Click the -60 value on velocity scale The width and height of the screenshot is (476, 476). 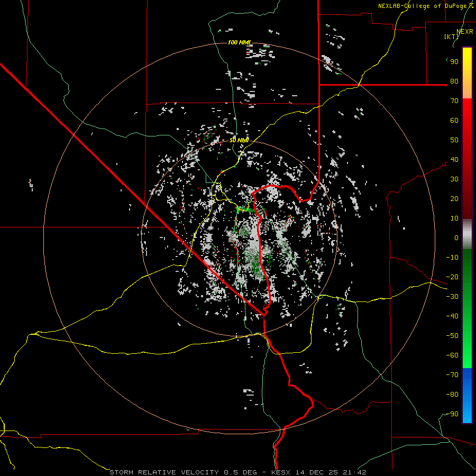tap(452, 355)
